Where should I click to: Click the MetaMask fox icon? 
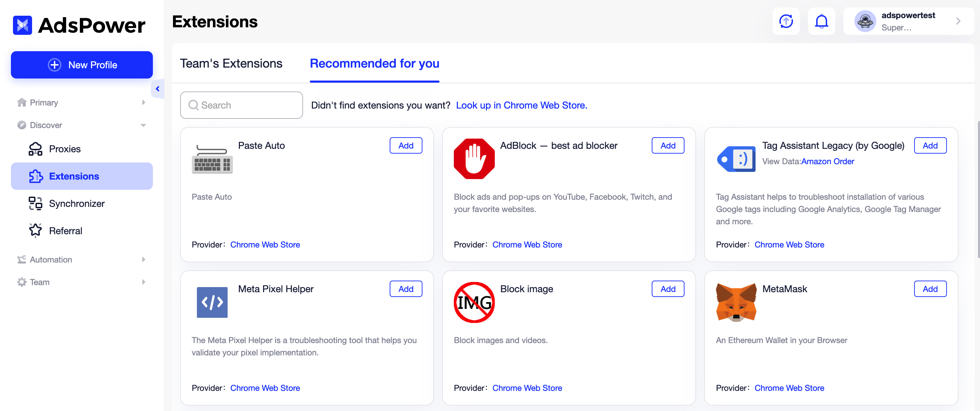tap(736, 302)
